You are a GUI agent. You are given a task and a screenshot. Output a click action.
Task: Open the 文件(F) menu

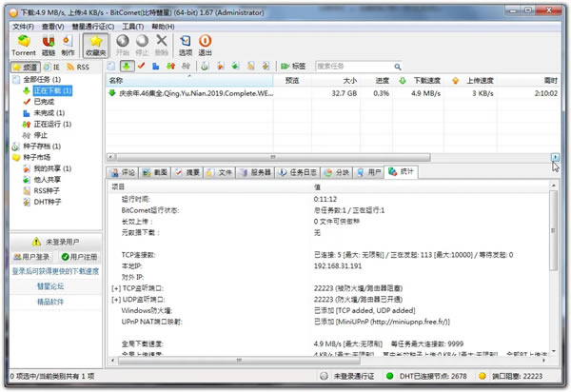coord(23,27)
